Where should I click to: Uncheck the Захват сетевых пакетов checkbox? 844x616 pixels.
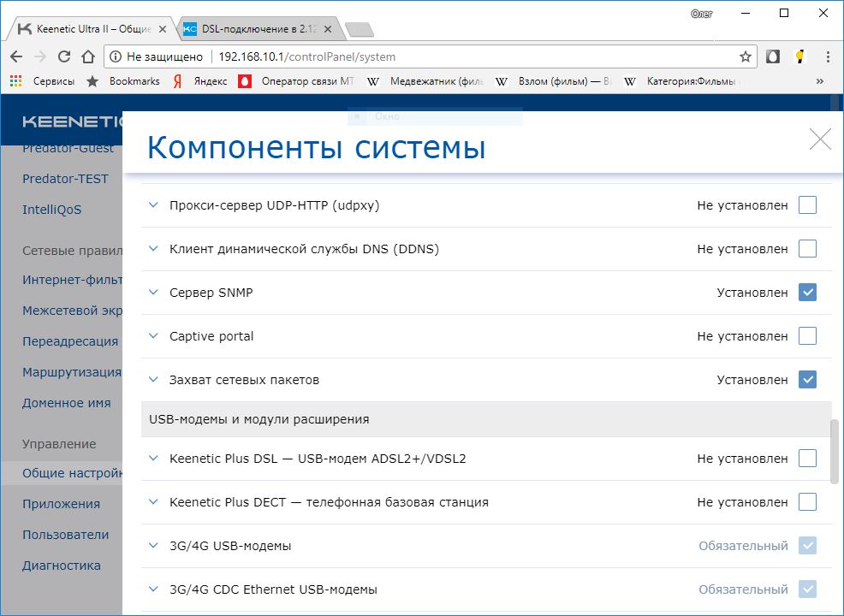pyautogui.click(x=807, y=379)
